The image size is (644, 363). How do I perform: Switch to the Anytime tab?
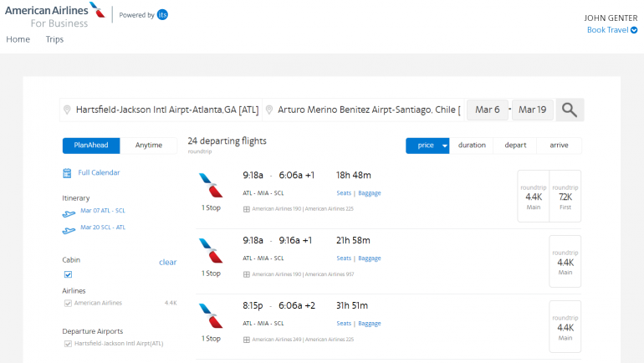tap(149, 146)
